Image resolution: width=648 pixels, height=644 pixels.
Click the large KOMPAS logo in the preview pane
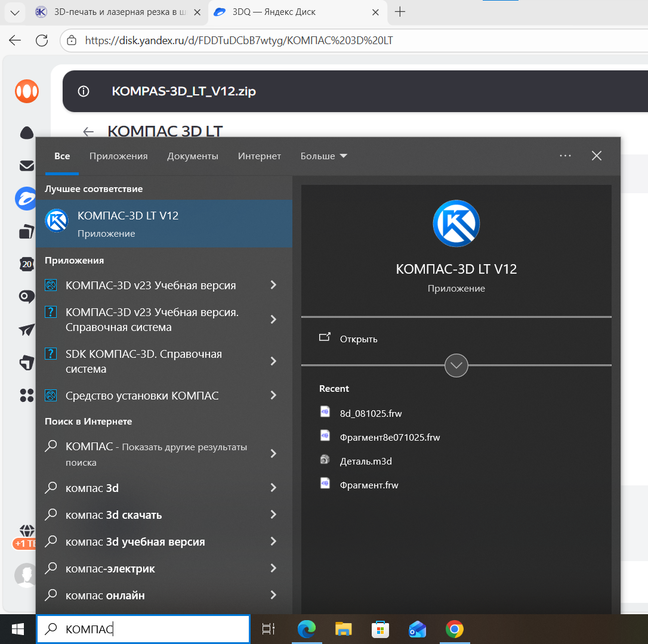tap(456, 224)
